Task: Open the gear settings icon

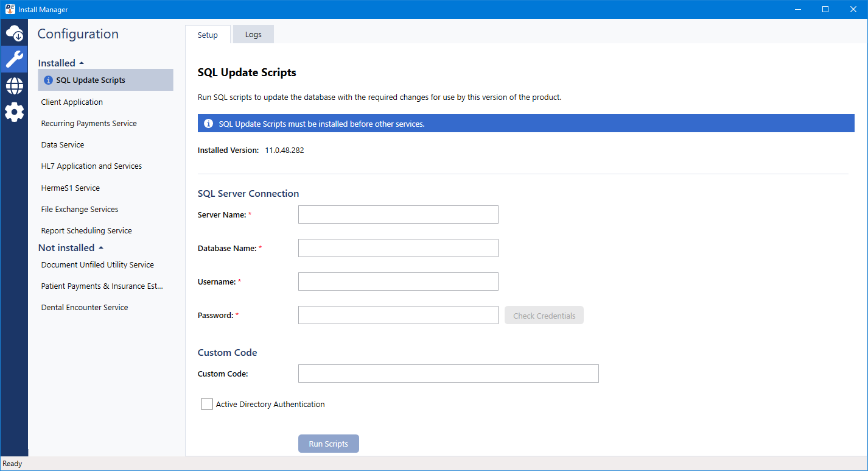Action: [14, 112]
